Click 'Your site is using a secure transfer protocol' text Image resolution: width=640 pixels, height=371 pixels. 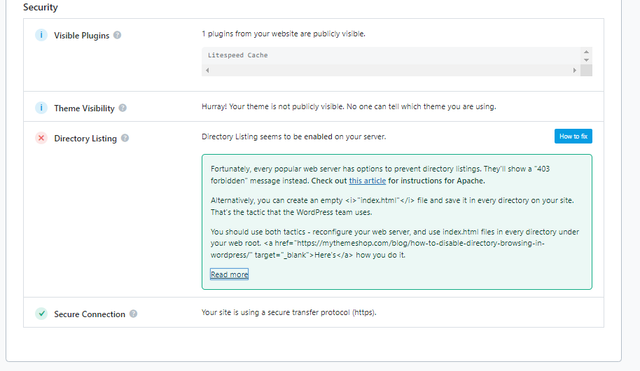click(289, 312)
